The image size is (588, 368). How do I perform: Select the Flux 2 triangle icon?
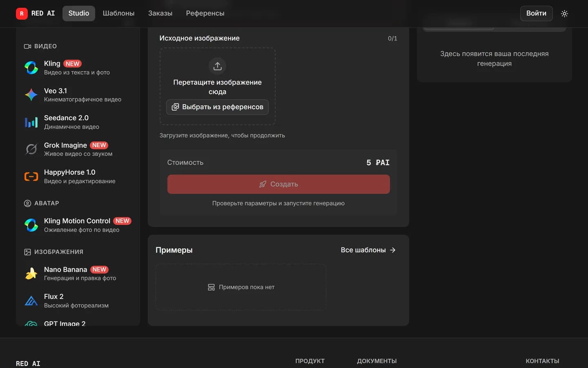[31, 301]
